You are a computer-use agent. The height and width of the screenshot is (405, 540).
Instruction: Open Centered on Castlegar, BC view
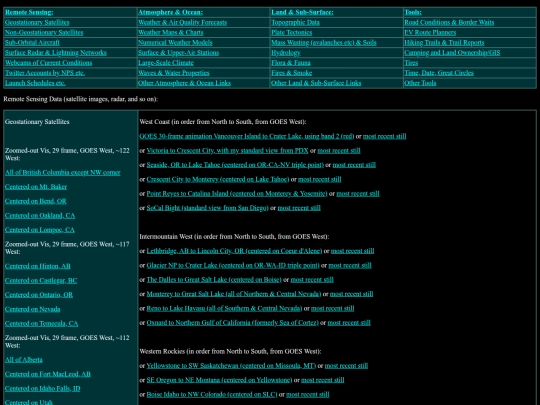tap(41, 280)
